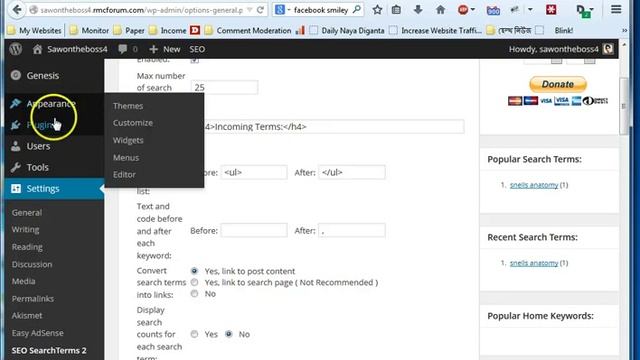This screenshot has width=640, height=360.
Task: Open the downloads arrow icon
Action: click(x=418, y=9)
